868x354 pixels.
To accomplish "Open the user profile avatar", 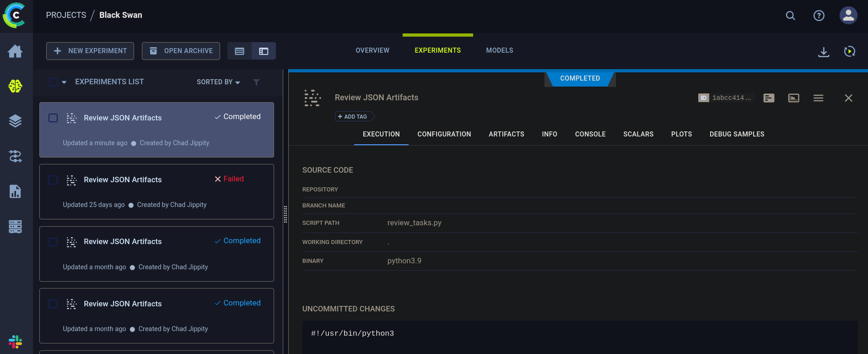I will click(848, 16).
